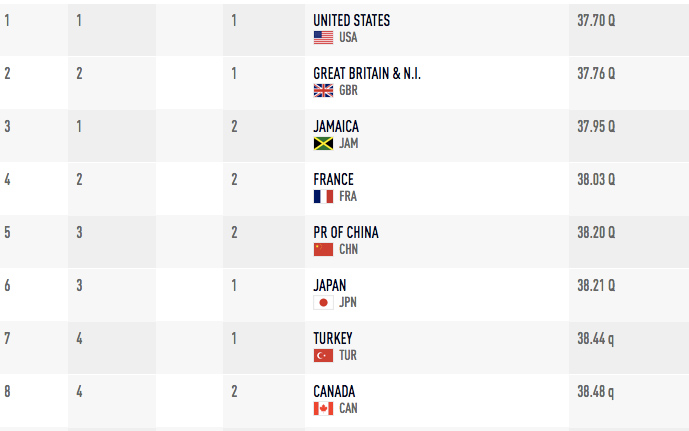
Task: Open the JAPAN team entry
Action: pos(330,286)
